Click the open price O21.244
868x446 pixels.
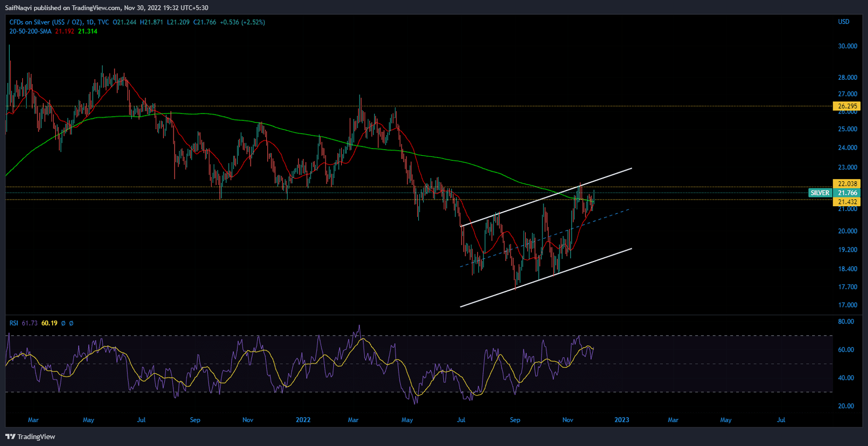(125, 22)
